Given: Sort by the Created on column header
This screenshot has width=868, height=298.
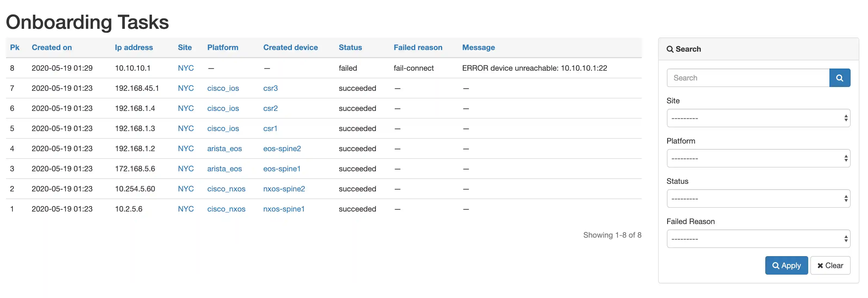Looking at the screenshot, I should click(x=52, y=48).
